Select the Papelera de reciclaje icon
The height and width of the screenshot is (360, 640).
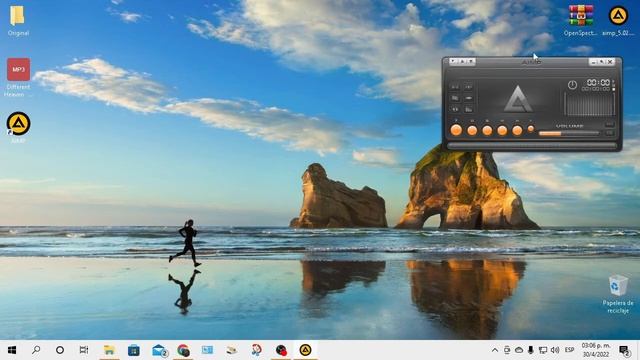(x=618, y=294)
